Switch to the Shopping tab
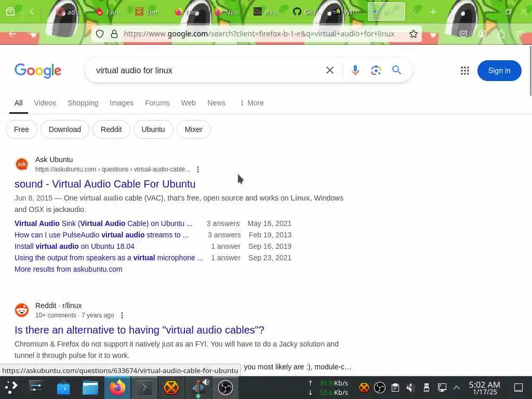This screenshot has width=532, height=399. pyautogui.click(x=83, y=103)
